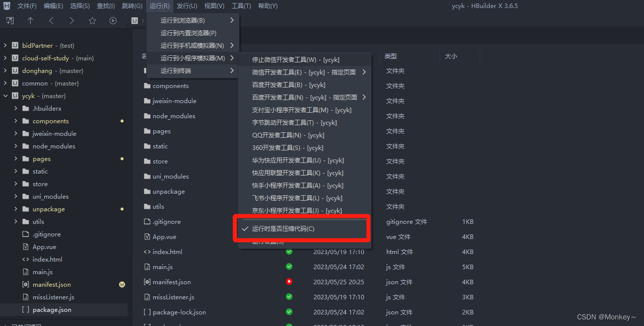Click the uni-app icon in breadcrumb bar
Screen dimensions: 644x326
134,21
